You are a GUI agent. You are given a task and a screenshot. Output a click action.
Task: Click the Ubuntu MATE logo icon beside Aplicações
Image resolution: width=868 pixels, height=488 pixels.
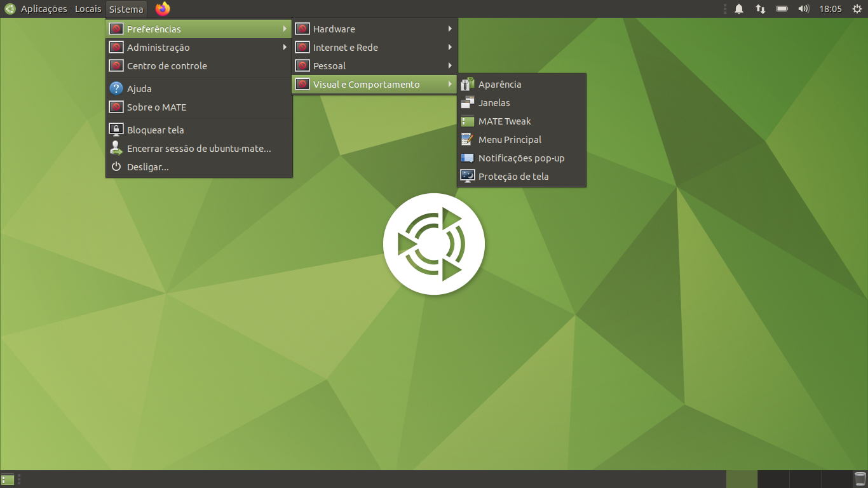10,9
